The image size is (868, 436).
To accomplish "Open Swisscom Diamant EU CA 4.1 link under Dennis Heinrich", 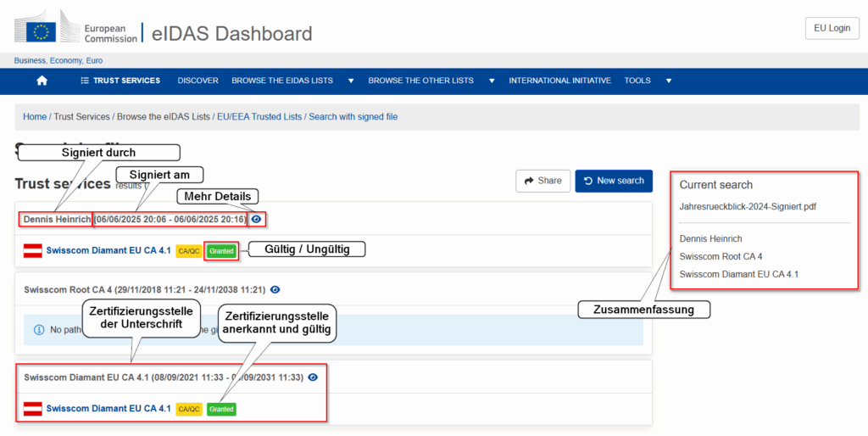I will pyautogui.click(x=108, y=251).
